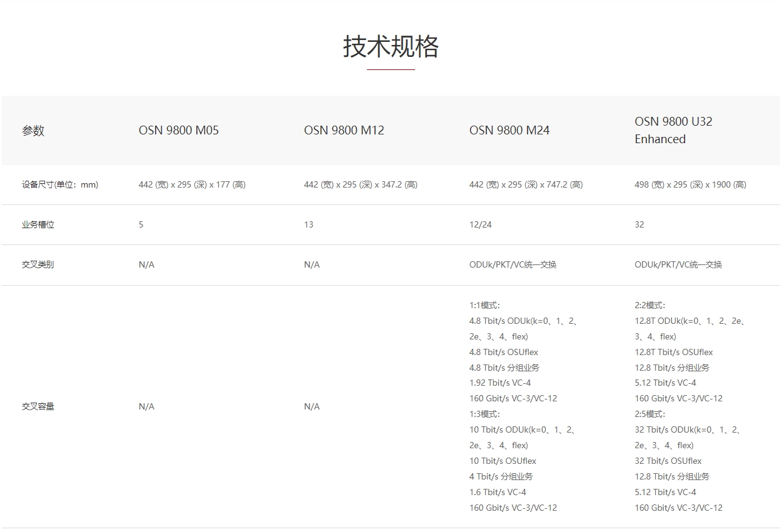Click the 业务槽位 row label
Viewport: 782px width, 532px height.
(38, 224)
